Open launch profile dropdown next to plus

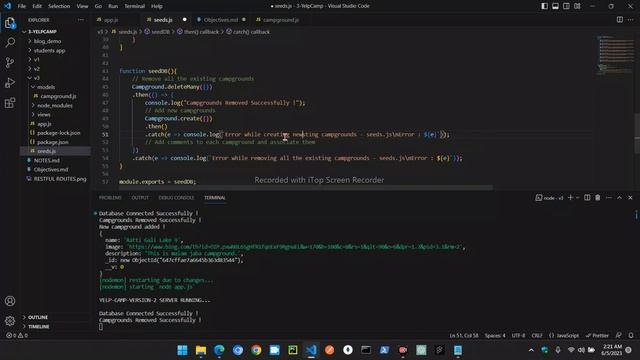(x=578, y=198)
